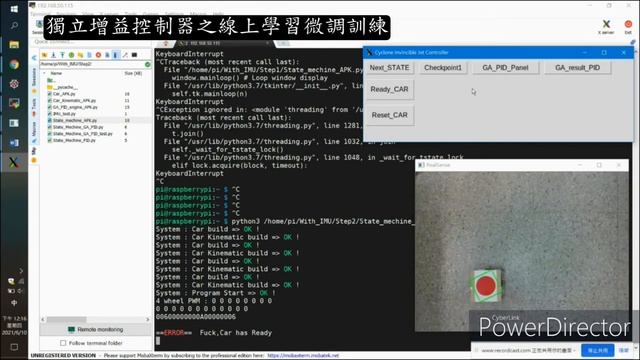Click the SFTP remote path input field

coord(92,64)
